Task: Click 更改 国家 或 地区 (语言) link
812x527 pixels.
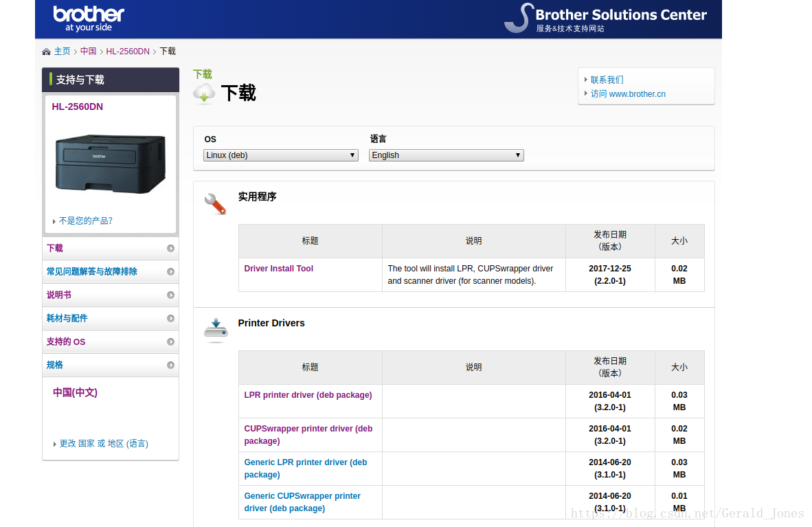Action: click(104, 444)
